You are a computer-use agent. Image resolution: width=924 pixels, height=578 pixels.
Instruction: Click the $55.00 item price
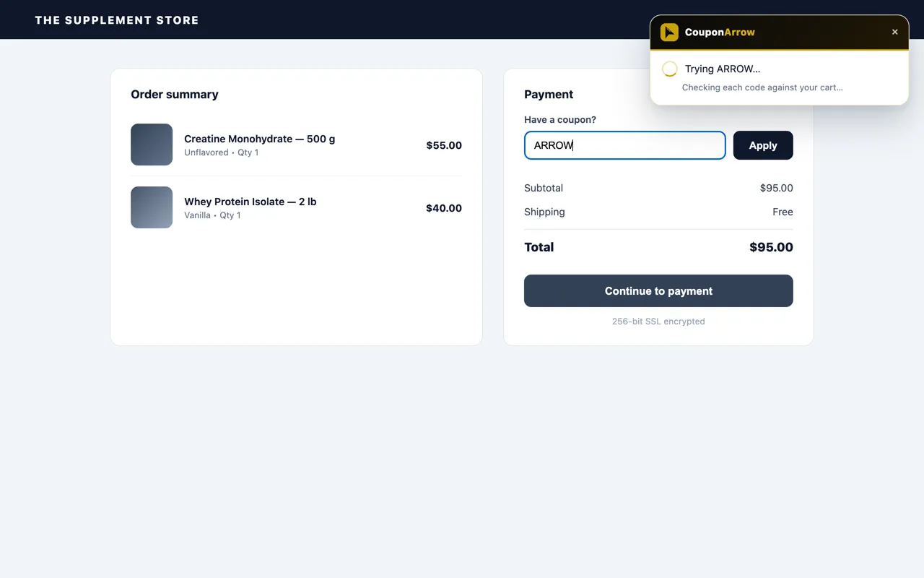click(x=444, y=145)
